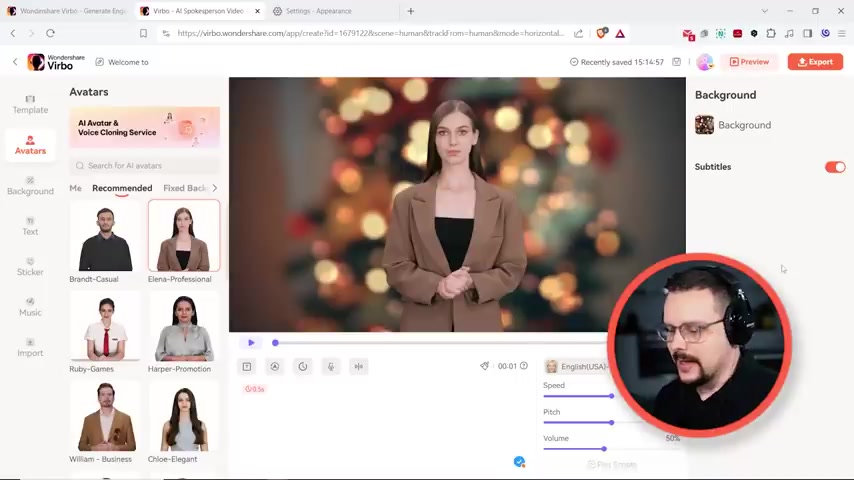Open the Sticker panel
The width and height of the screenshot is (854, 480).
tap(30, 266)
